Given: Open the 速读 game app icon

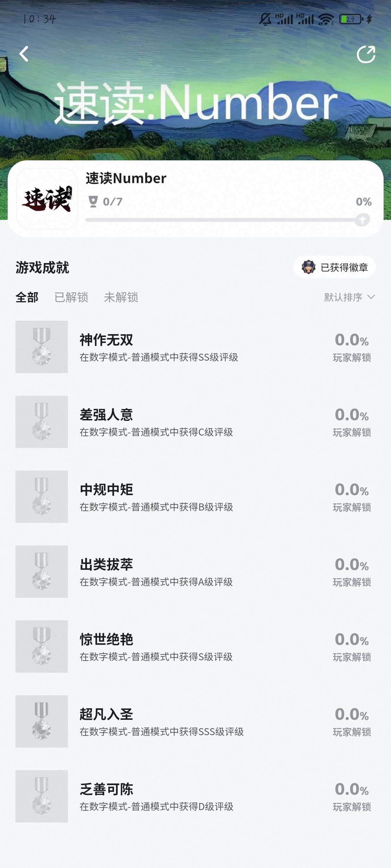Looking at the screenshot, I should [x=47, y=199].
